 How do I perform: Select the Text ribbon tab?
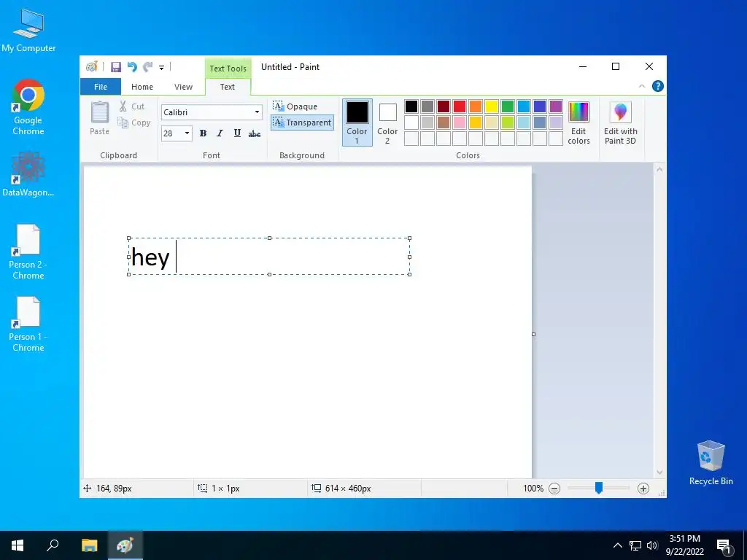point(228,87)
